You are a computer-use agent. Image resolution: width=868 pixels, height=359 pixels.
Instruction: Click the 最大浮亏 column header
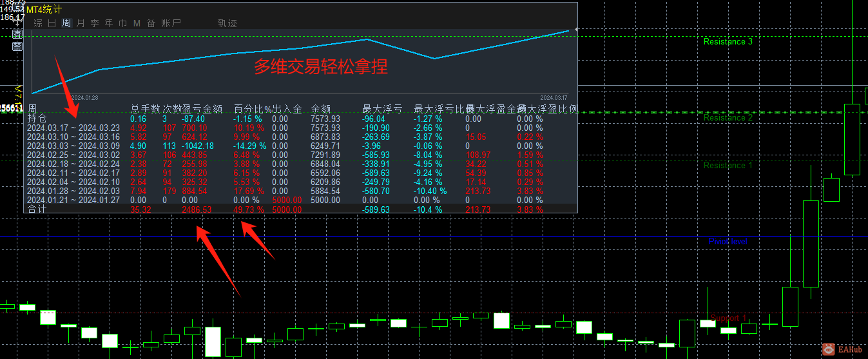click(x=382, y=109)
